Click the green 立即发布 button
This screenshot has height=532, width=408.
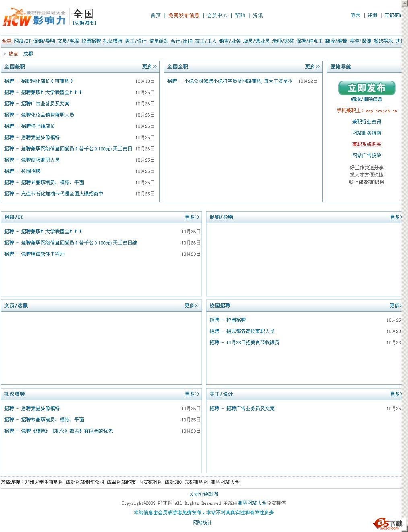point(367,88)
